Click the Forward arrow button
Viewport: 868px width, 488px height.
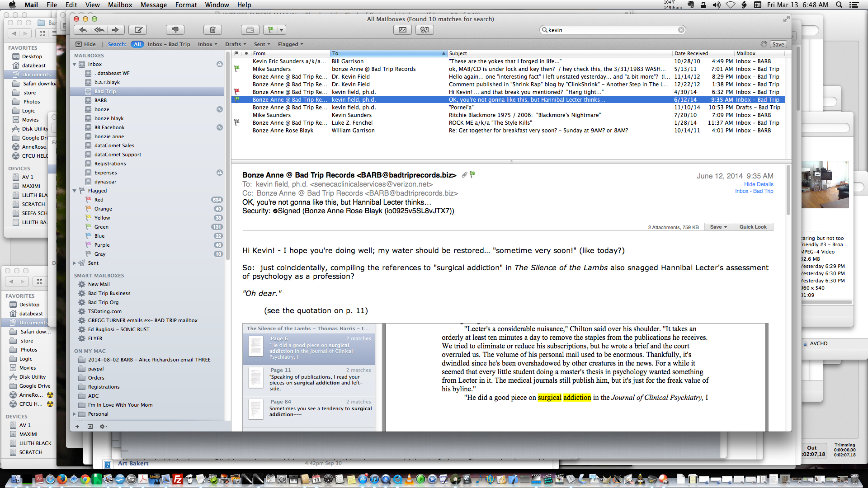pos(116,30)
